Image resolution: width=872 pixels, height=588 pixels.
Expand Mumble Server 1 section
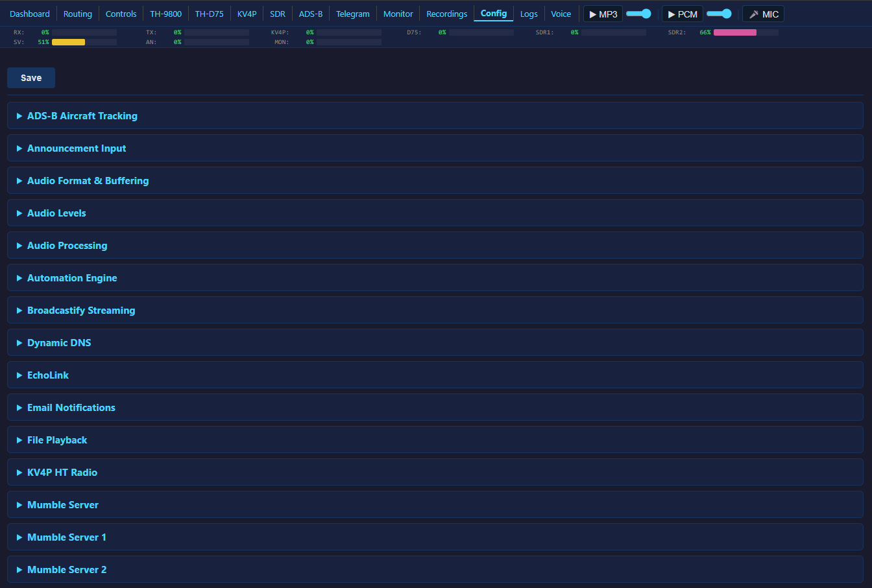(435, 537)
